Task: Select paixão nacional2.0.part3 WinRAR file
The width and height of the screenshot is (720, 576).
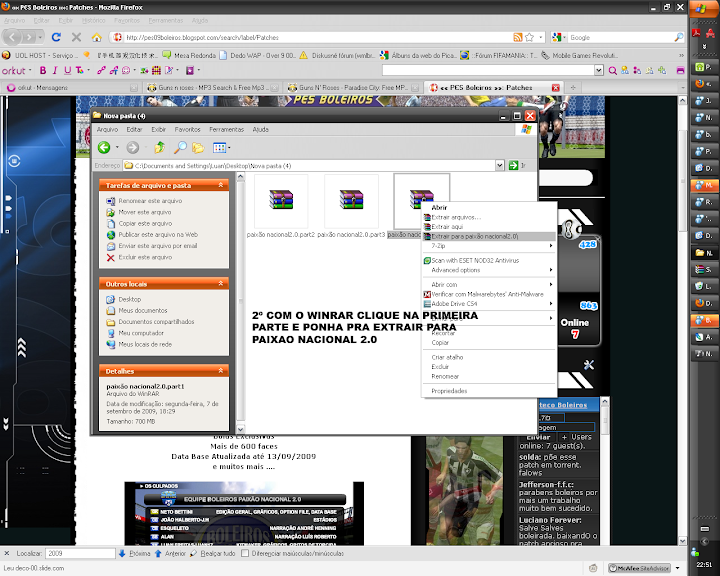Action: [351, 206]
